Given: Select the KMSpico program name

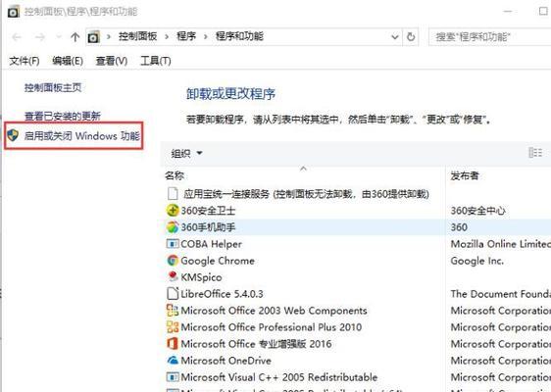Looking at the screenshot, I should [x=201, y=277].
